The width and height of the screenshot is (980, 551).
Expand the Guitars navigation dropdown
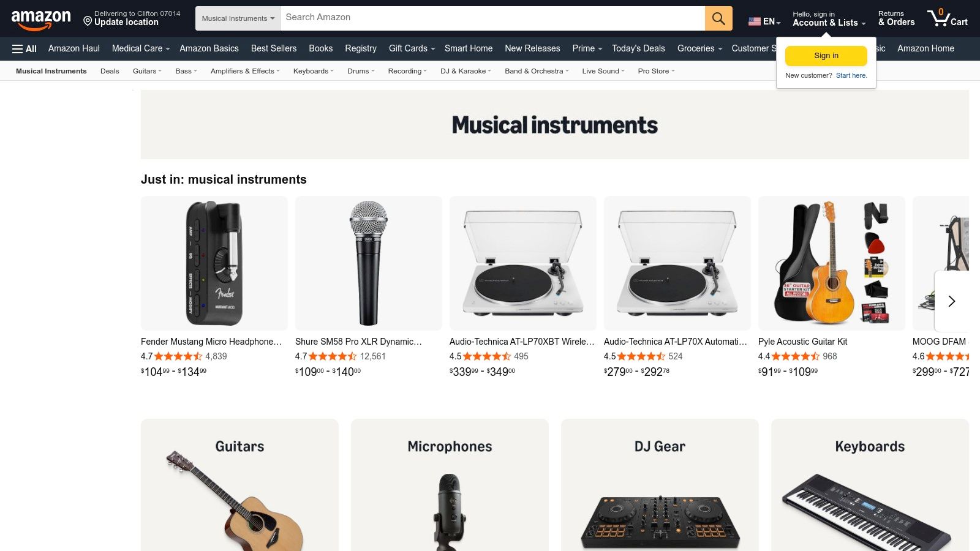click(146, 71)
